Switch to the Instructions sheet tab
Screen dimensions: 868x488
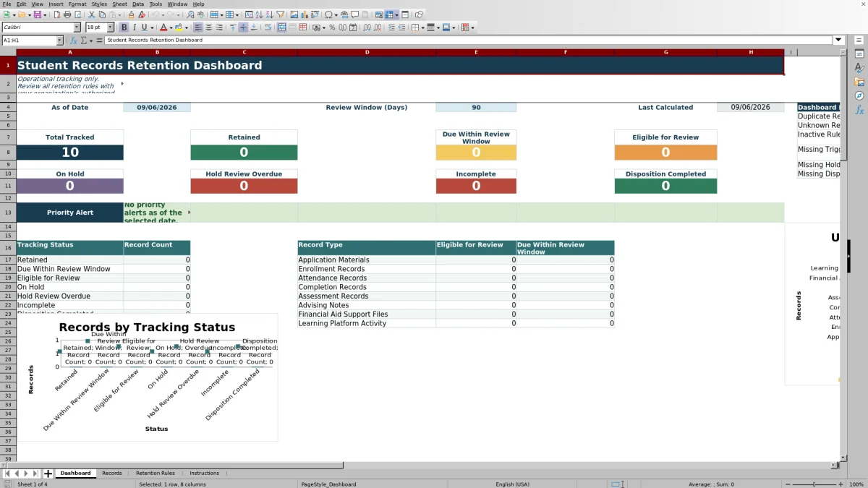204,474
